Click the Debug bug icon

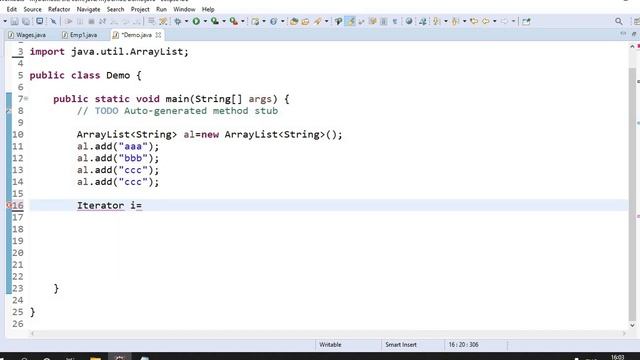click(178, 21)
